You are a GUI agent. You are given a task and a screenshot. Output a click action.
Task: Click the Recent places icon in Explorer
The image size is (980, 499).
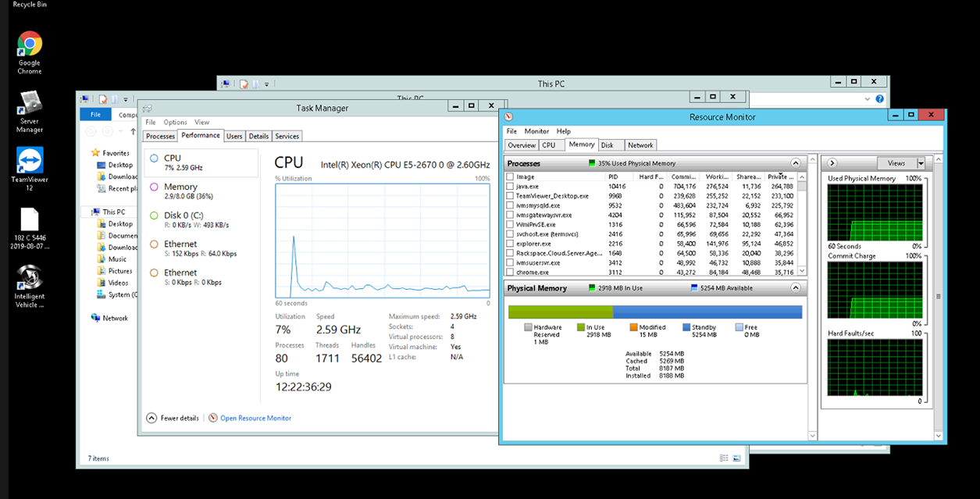coord(102,188)
